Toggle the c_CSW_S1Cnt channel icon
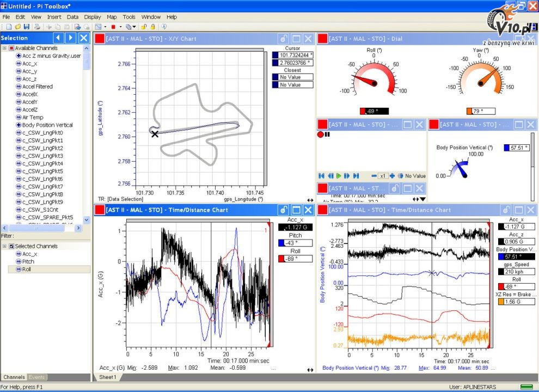 click(x=19, y=210)
